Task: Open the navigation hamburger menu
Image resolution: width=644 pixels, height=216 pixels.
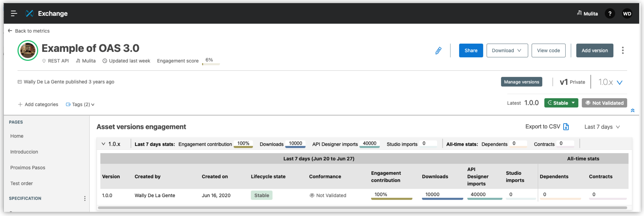Action: pyautogui.click(x=14, y=14)
